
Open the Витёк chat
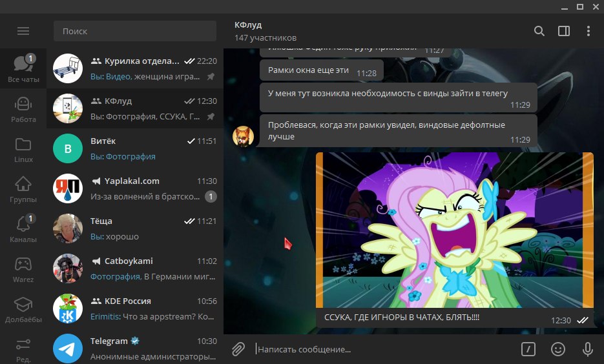click(135, 148)
